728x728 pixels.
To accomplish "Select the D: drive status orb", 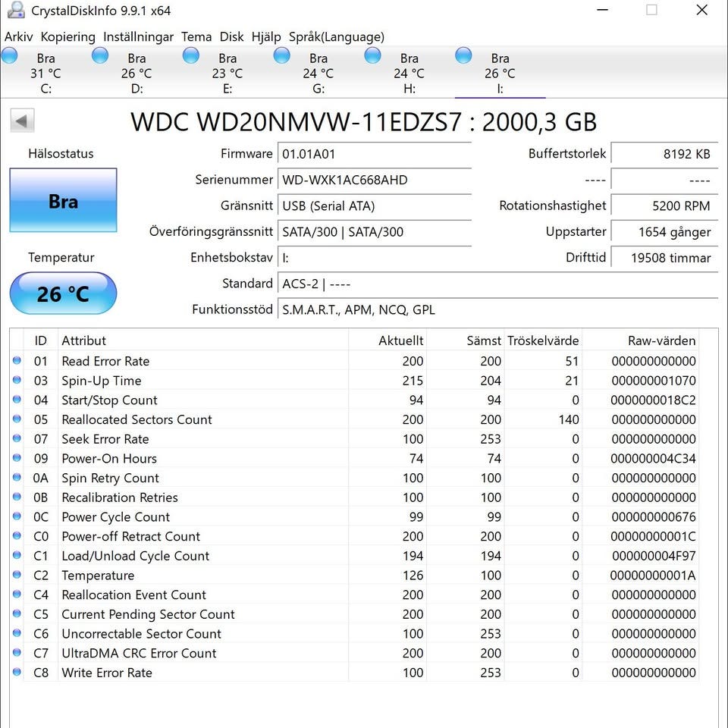I will click(x=100, y=55).
